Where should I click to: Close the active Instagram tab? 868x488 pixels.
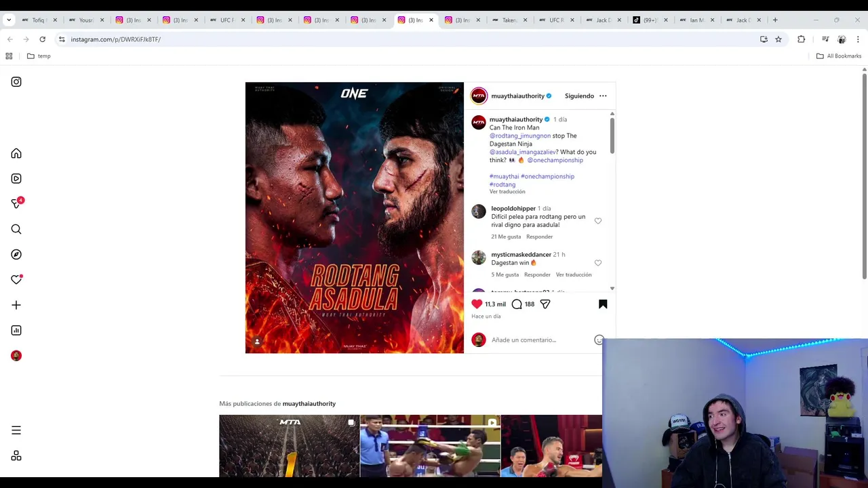pyautogui.click(x=431, y=20)
